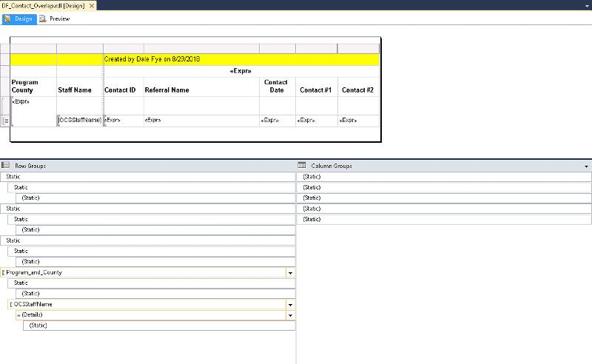592x364 pixels.
Task: Select the "Staff Name" header cell
Action: pos(80,87)
